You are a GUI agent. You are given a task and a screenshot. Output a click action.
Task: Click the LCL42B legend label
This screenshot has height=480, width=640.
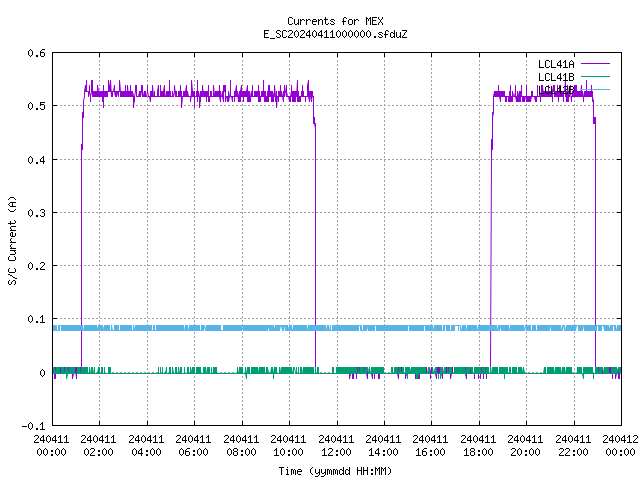pos(556,90)
